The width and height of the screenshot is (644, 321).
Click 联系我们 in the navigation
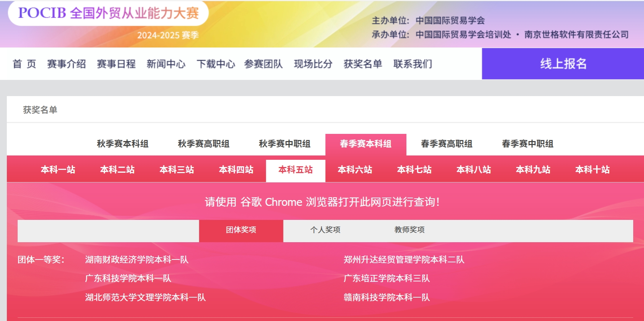pyautogui.click(x=412, y=64)
